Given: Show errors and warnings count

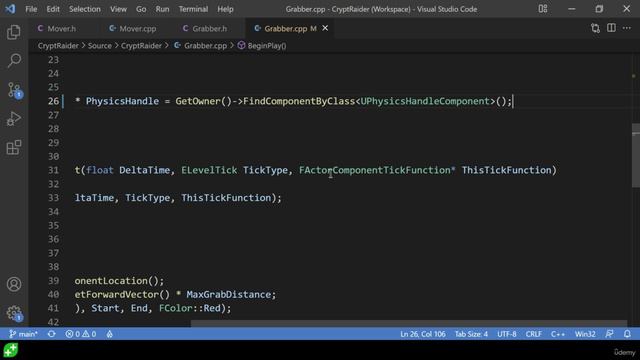Looking at the screenshot, I should (81, 334).
